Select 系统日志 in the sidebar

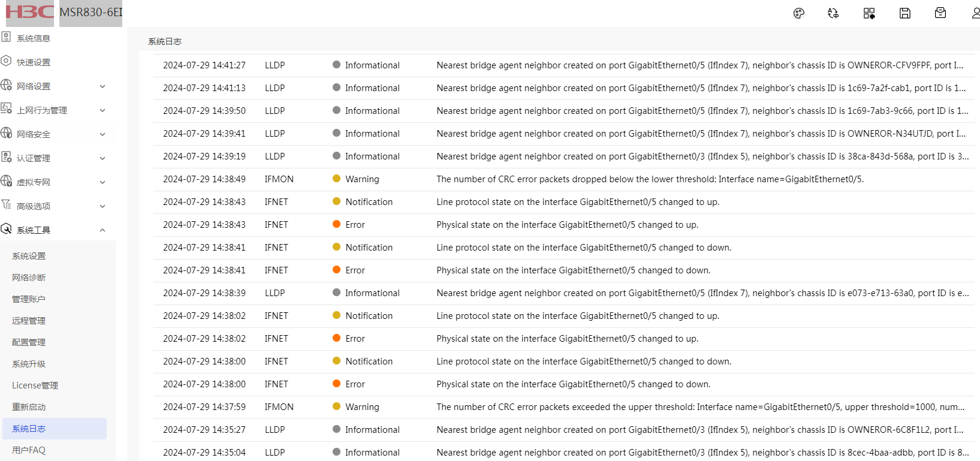(29, 429)
